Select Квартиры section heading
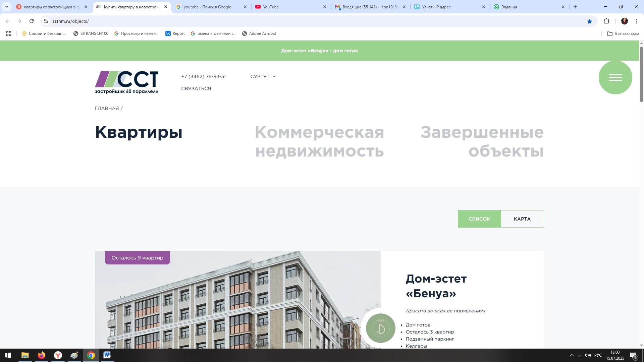 139,132
